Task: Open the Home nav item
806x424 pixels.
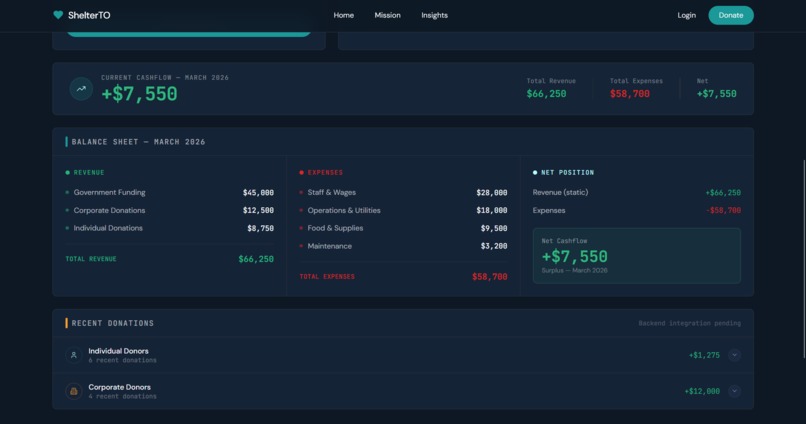Action: point(343,15)
